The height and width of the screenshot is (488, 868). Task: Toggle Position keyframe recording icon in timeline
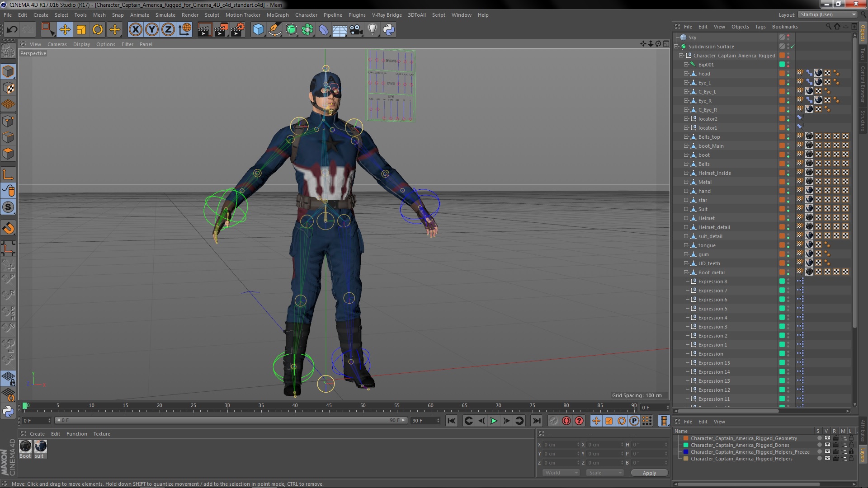pyautogui.click(x=596, y=421)
